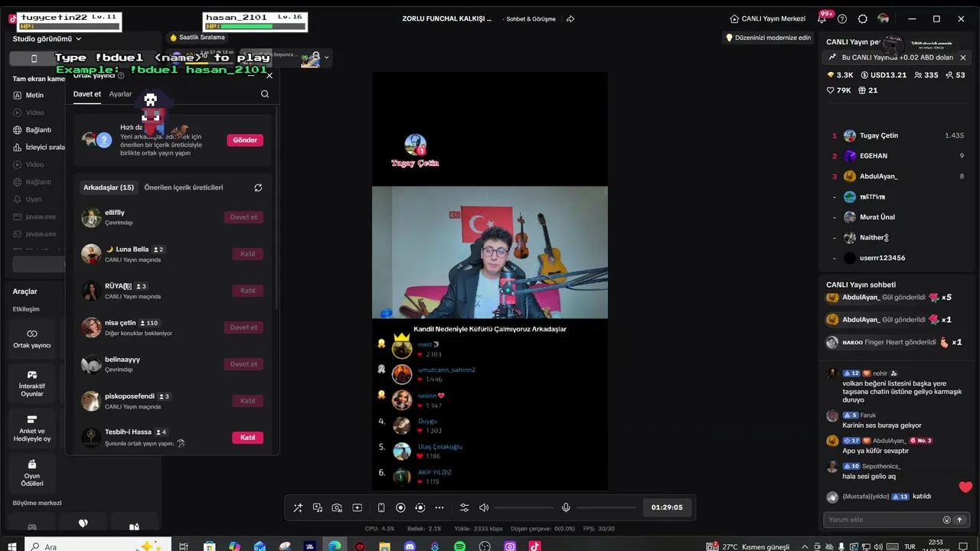Select the Arkadaşlar (15) tab
This screenshot has width=980, height=551.
109,187
